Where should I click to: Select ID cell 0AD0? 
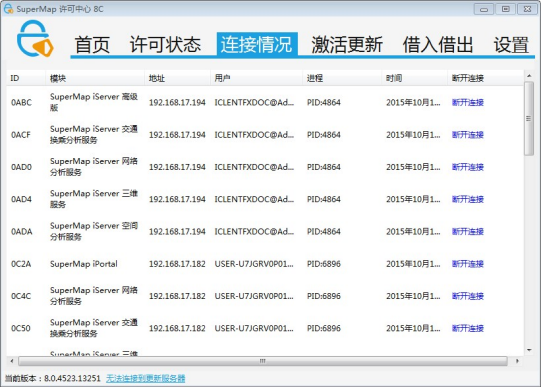tap(21, 167)
